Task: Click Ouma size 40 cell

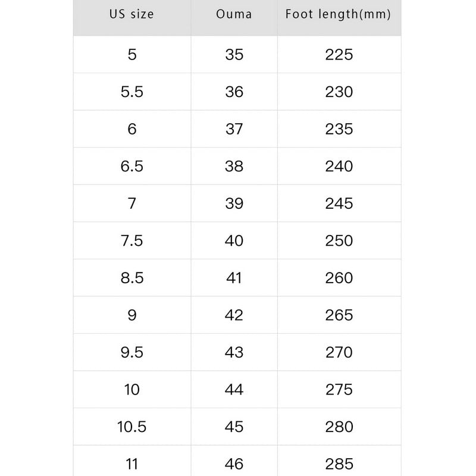Action: 234,241
